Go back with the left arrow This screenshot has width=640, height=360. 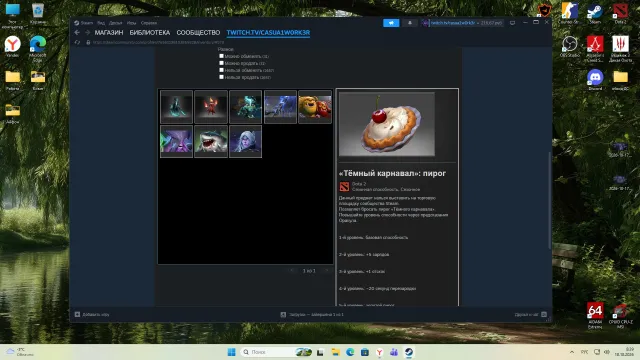tap(77, 33)
